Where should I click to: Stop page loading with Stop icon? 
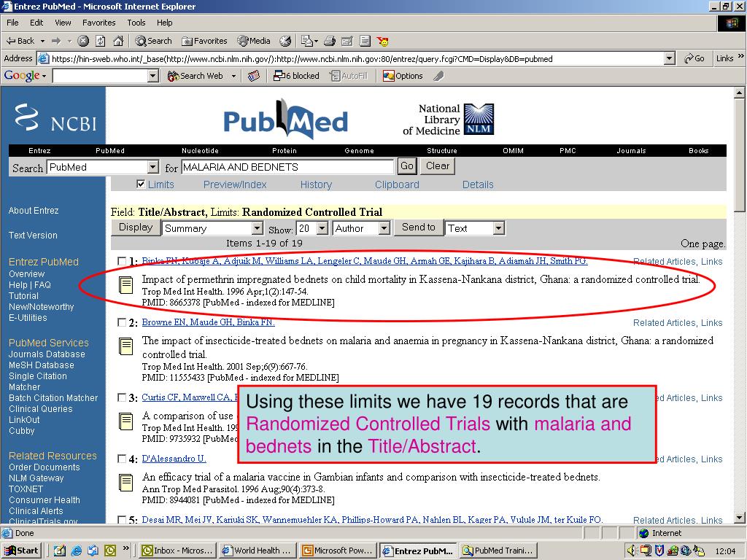tap(83, 41)
